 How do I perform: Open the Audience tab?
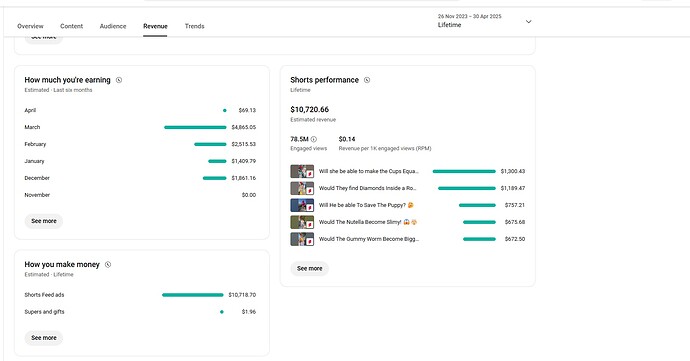pos(113,26)
